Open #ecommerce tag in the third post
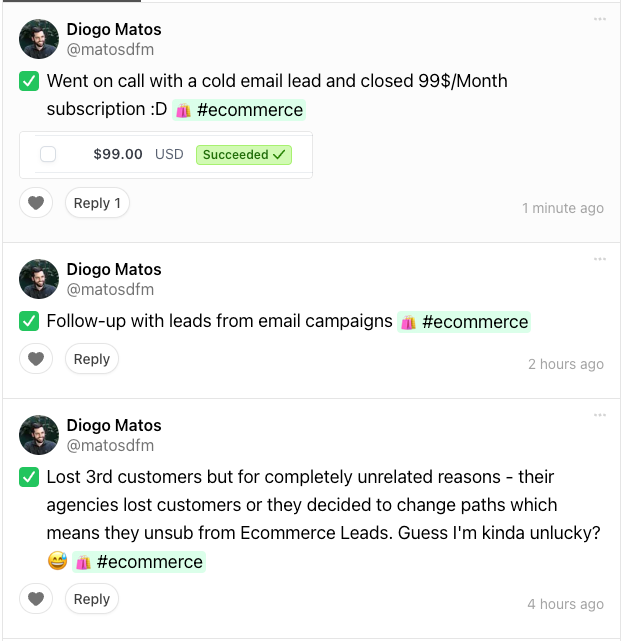The image size is (622, 641). pos(150,562)
